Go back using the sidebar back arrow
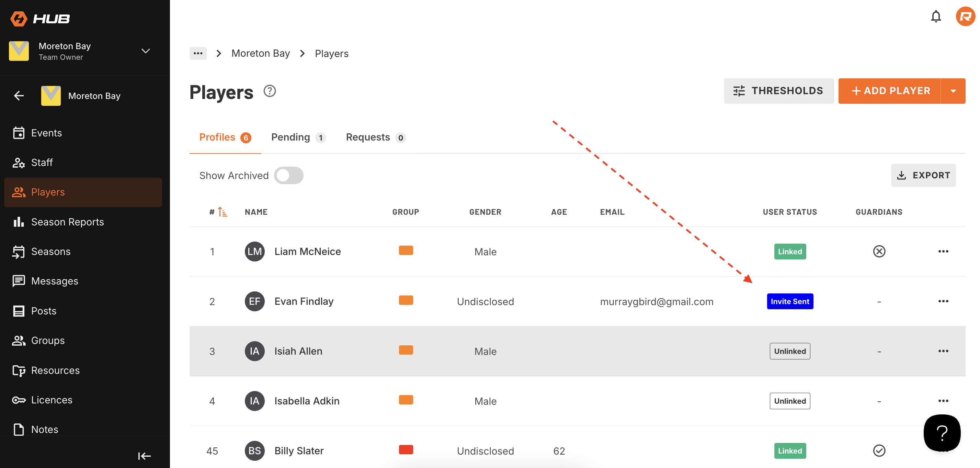 [x=19, y=96]
